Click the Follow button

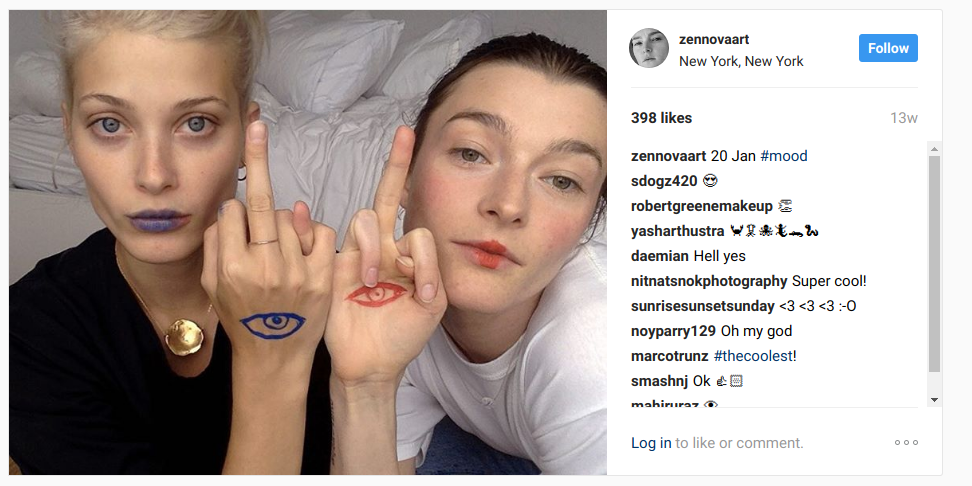coord(888,48)
